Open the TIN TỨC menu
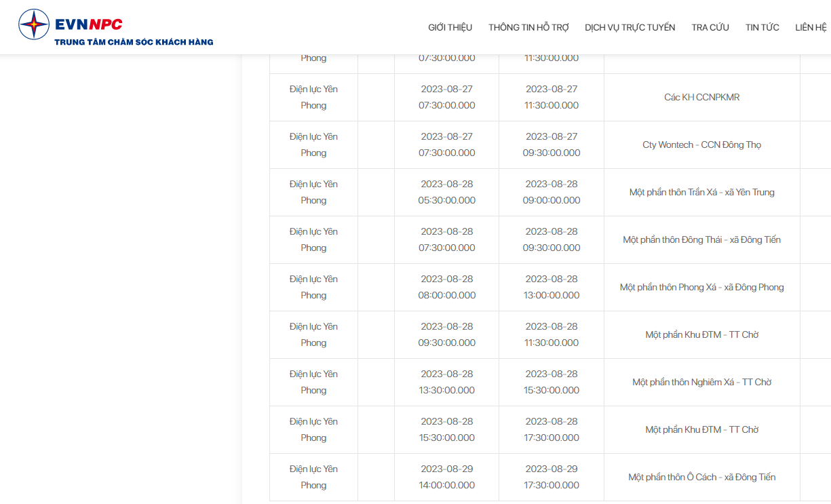 pyautogui.click(x=762, y=28)
